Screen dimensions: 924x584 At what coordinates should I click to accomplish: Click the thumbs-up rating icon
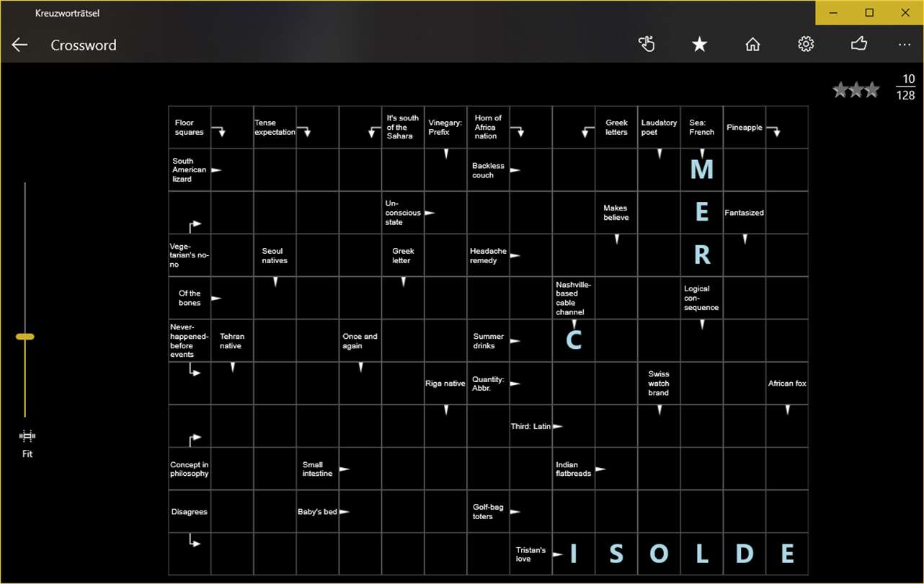[858, 45]
